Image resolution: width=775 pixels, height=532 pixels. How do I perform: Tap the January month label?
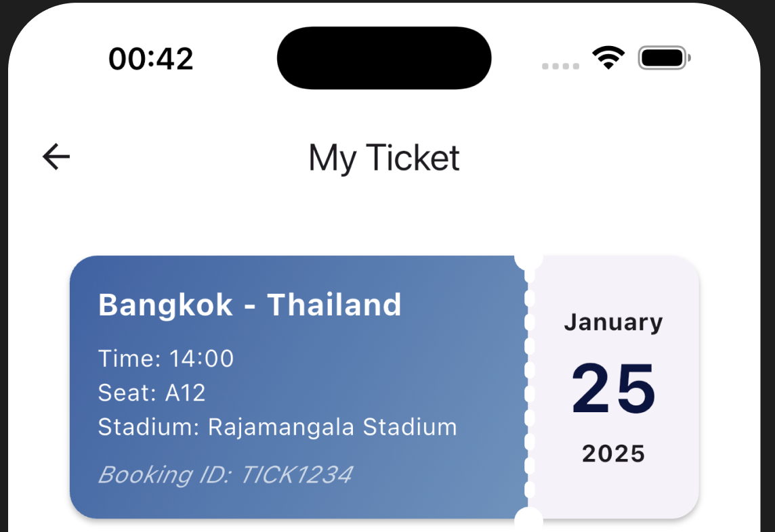[613, 322]
